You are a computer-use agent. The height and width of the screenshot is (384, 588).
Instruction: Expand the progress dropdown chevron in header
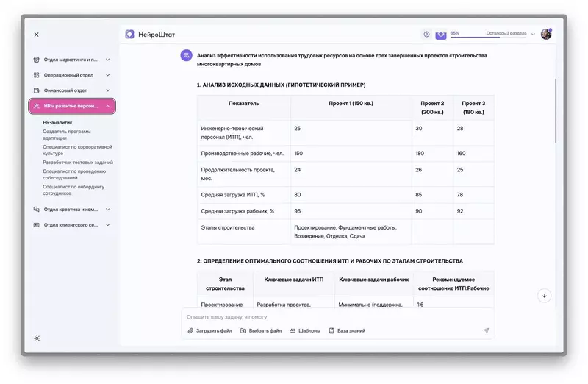tap(534, 34)
